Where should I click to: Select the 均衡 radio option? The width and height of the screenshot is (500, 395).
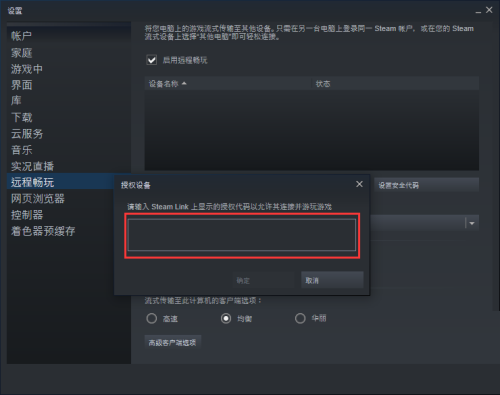click(x=226, y=318)
